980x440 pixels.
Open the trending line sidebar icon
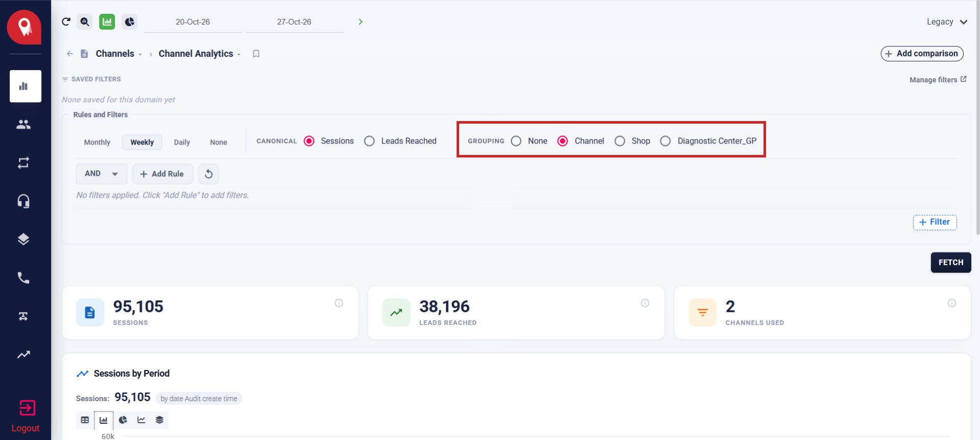tap(23, 354)
